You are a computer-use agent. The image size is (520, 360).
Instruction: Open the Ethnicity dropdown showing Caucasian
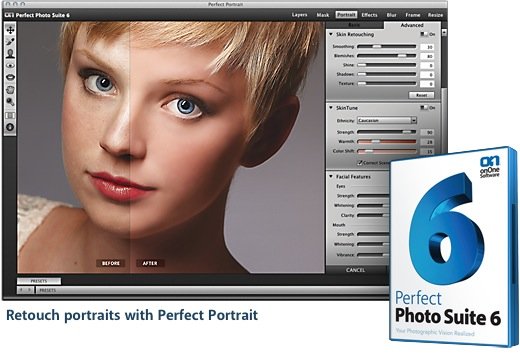point(387,120)
